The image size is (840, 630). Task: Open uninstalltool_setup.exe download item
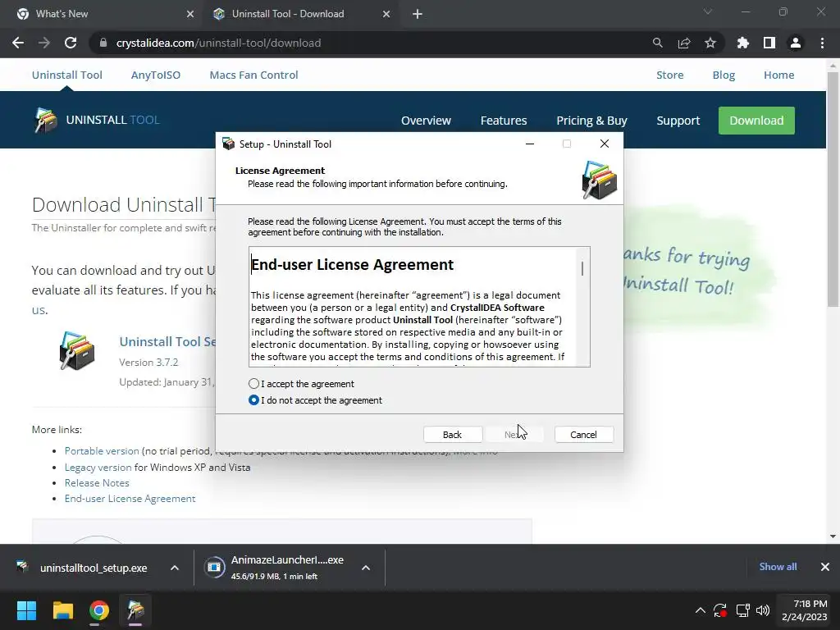click(x=94, y=568)
